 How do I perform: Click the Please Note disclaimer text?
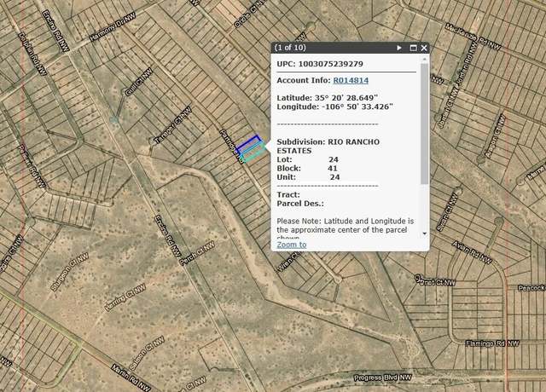click(345, 229)
